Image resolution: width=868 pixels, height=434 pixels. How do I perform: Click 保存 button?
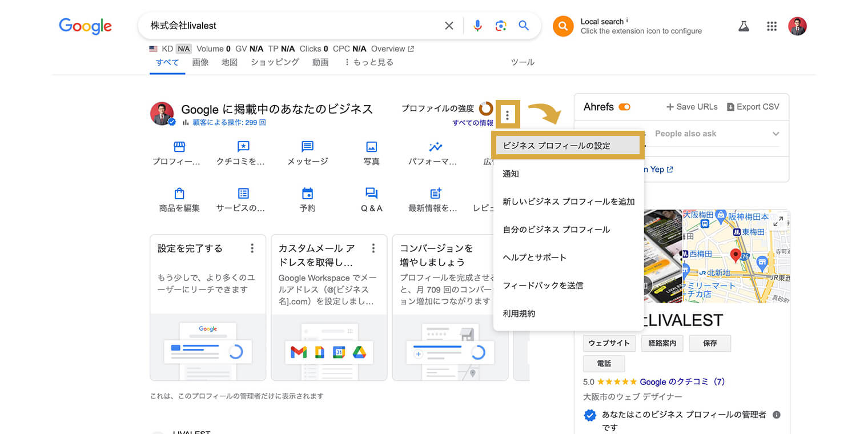click(x=710, y=343)
